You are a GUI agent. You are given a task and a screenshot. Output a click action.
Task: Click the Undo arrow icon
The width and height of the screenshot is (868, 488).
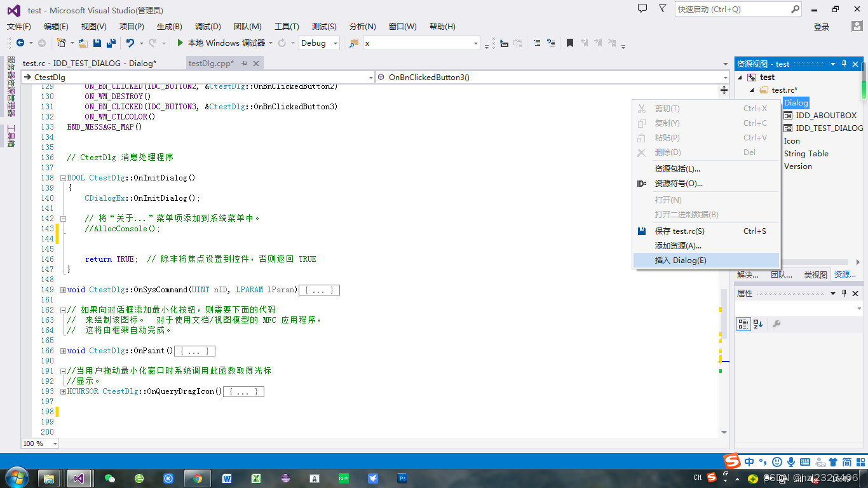[x=130, y=43]
